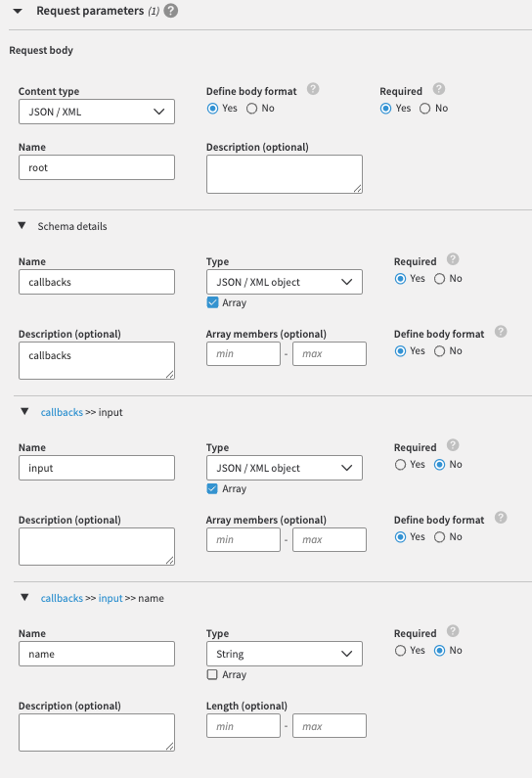
Task: Collapse the Request parameters section
Action: click(x=18, y=11)
